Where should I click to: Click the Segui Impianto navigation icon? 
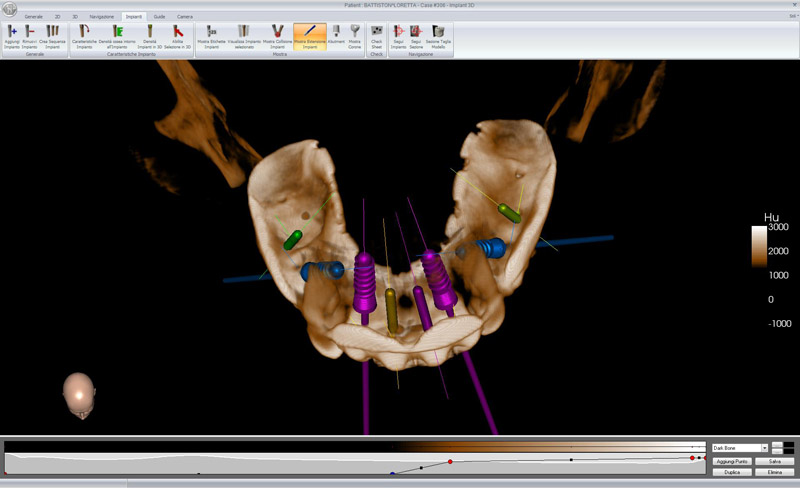pos(399,36)
